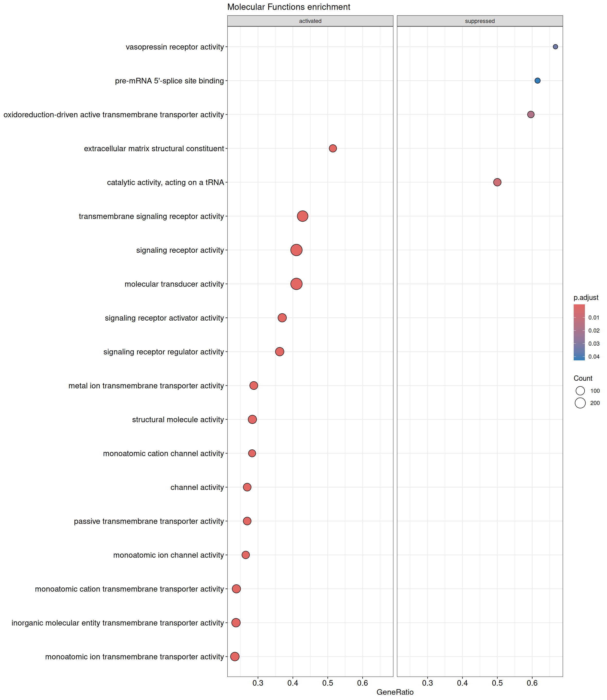This screenshot has width=607, height=700.
Task: Click the transmembrane signaling receptor activity dot
Action: tap(303, 216)
